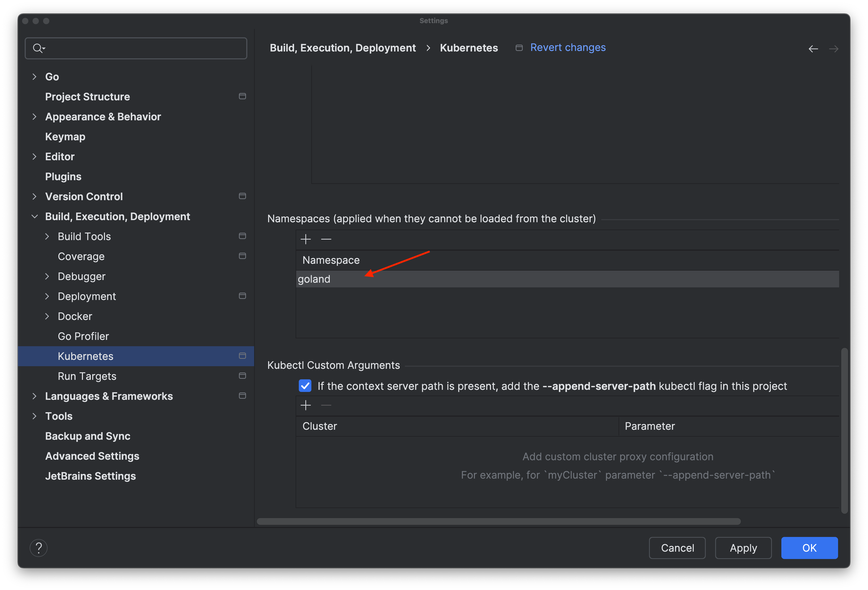Click the modified indicator beside Project Structure
Viewport: 868px width, 590px height.
pos(242,96)
